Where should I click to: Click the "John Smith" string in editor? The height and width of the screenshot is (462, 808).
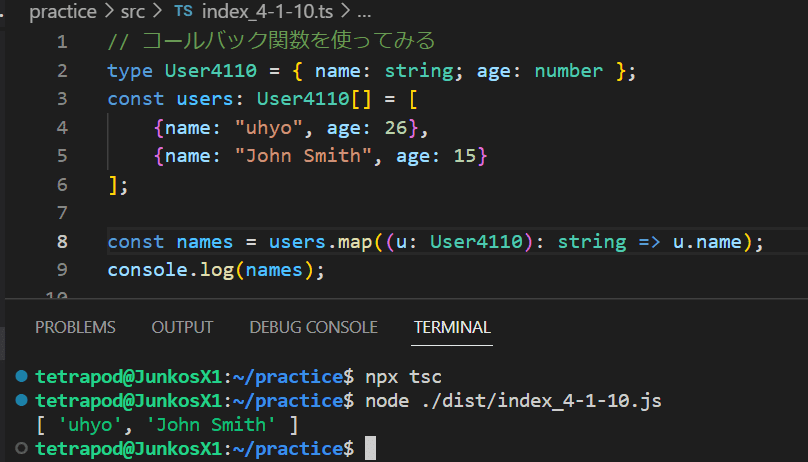point(303,156)
